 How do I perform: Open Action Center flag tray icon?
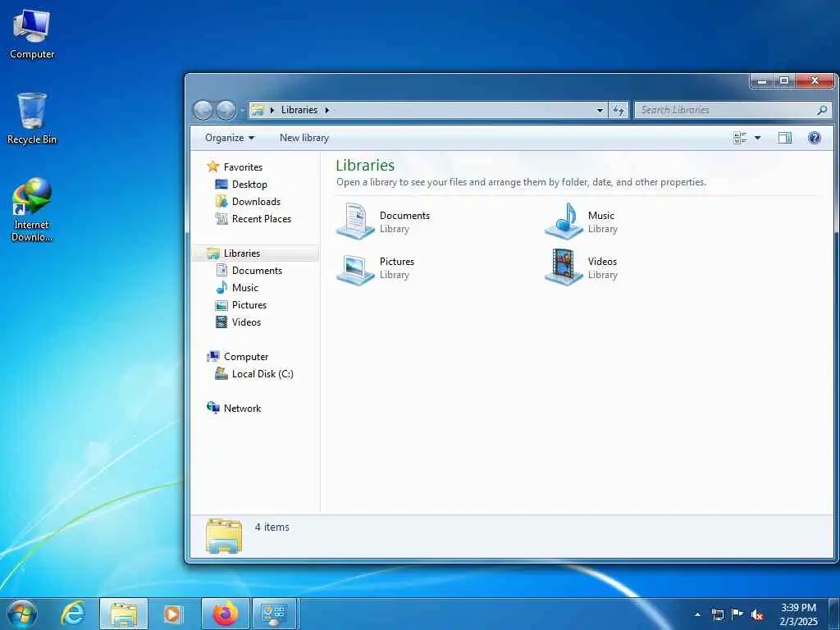[x=737, y=614]
